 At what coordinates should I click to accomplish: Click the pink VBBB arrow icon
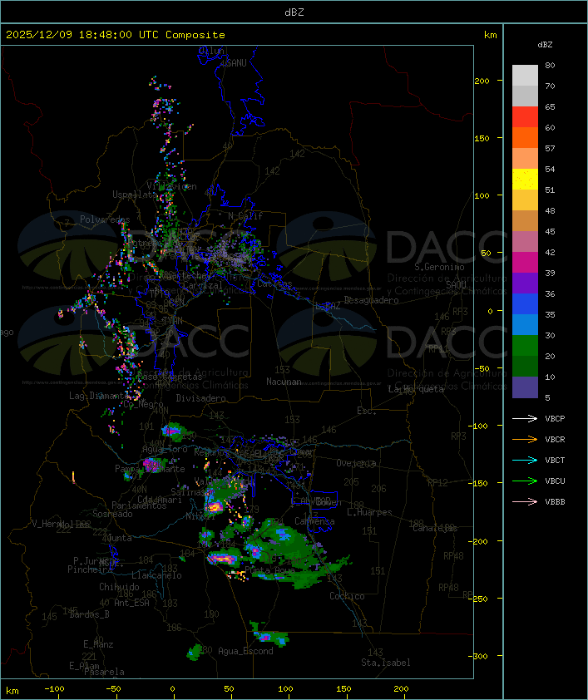pos(525,502)
